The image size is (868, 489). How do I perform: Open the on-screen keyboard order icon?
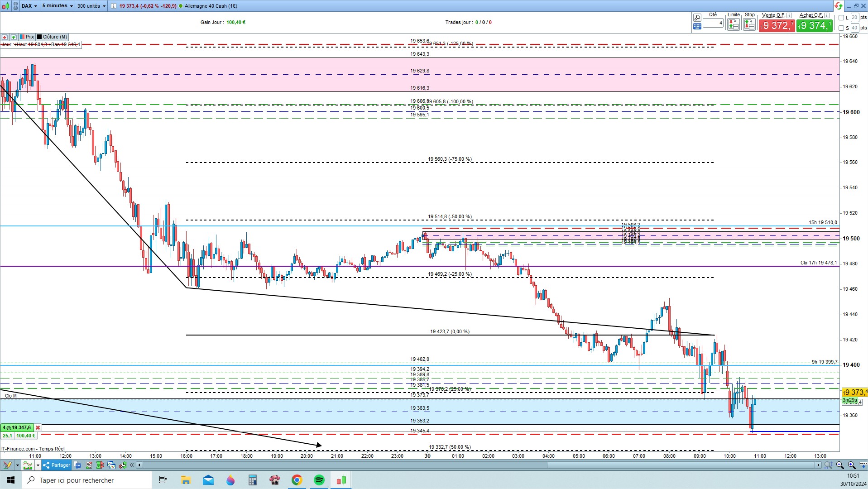697,27
